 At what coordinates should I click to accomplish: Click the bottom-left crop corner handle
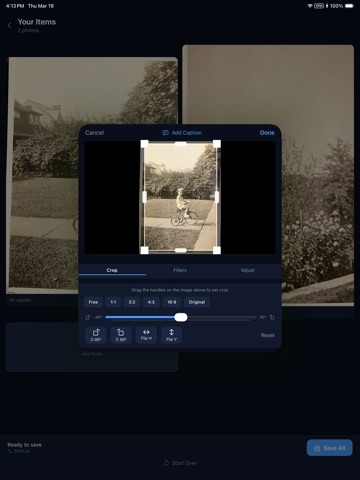tap(144, 250)
